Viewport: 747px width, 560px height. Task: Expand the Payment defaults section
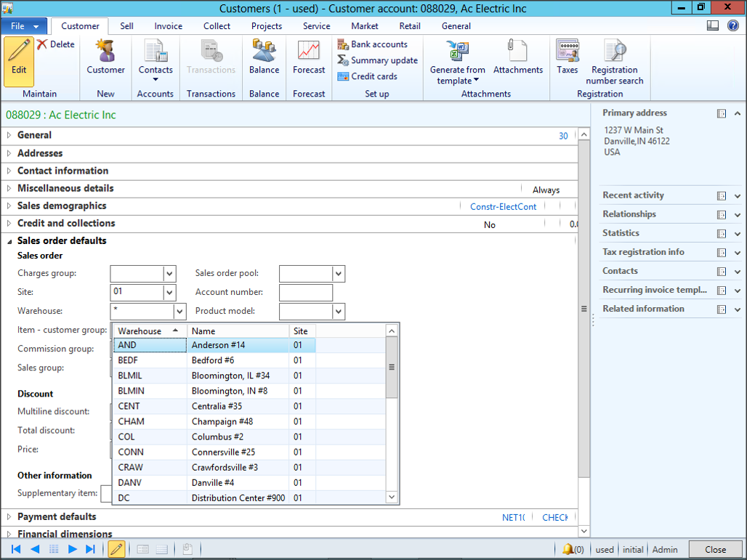(57, 516)
